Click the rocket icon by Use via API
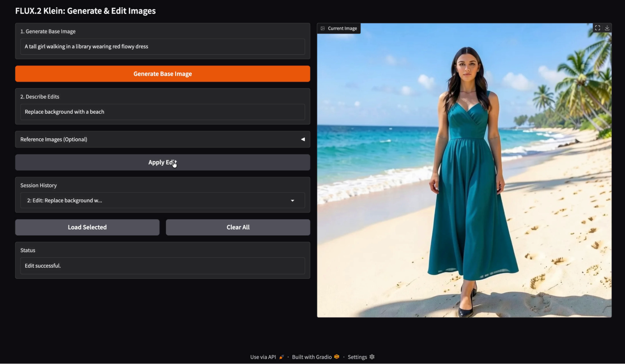Viewport: 625px width, 364px height. pos(282,357)
